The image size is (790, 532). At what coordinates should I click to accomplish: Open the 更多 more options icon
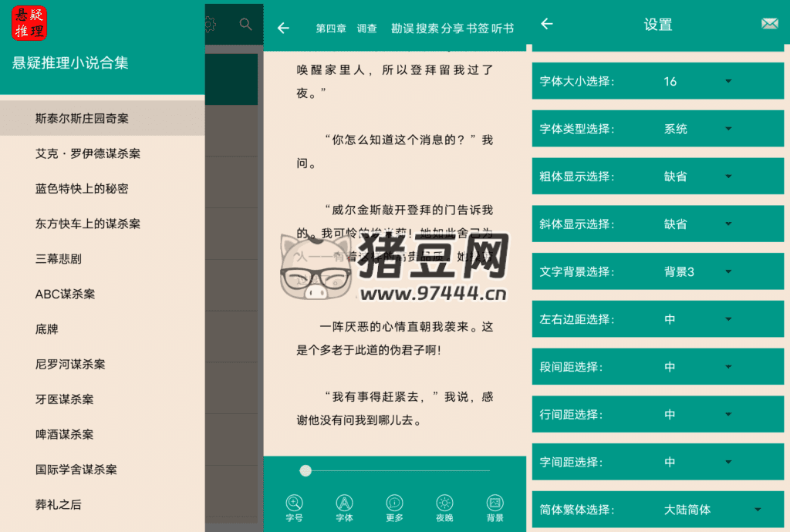click(x=394, y=507)
